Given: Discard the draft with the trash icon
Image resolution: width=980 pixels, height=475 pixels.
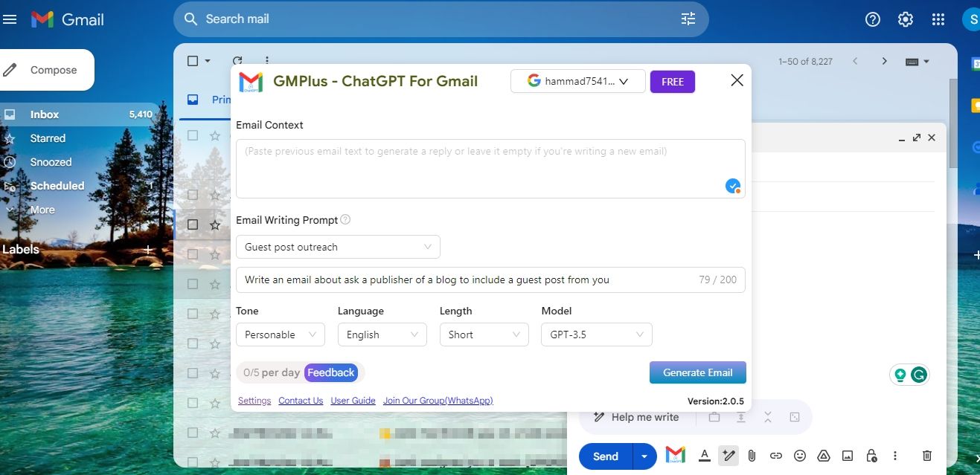Looking at the screenshot, I should tap(926, 456).
